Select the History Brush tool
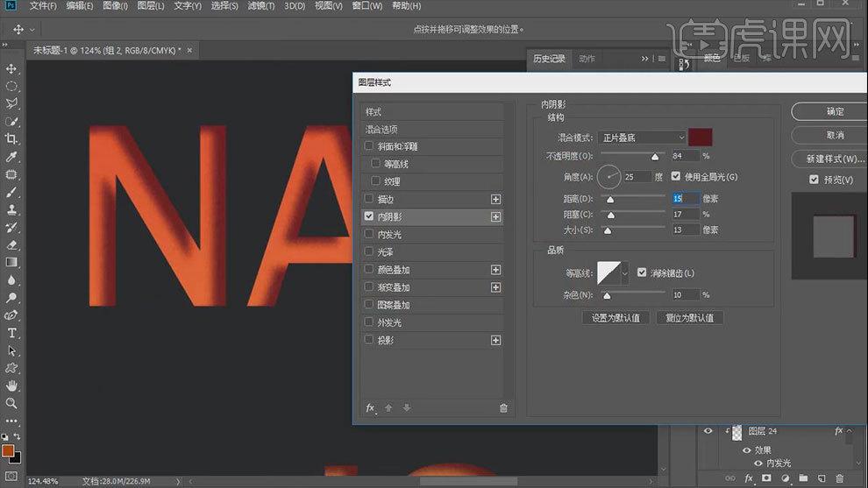This screenshot has height=488, width=868. pyautogui.click(x=11, y=228)
